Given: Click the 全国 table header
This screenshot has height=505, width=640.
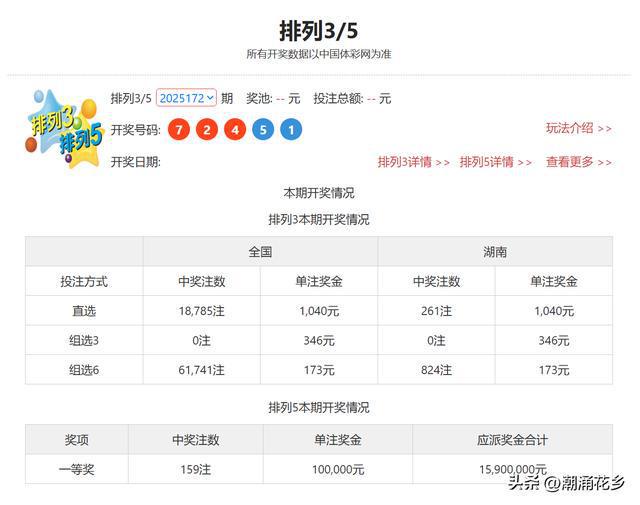Looking at the screenshot, I should [x=260, y=251].
